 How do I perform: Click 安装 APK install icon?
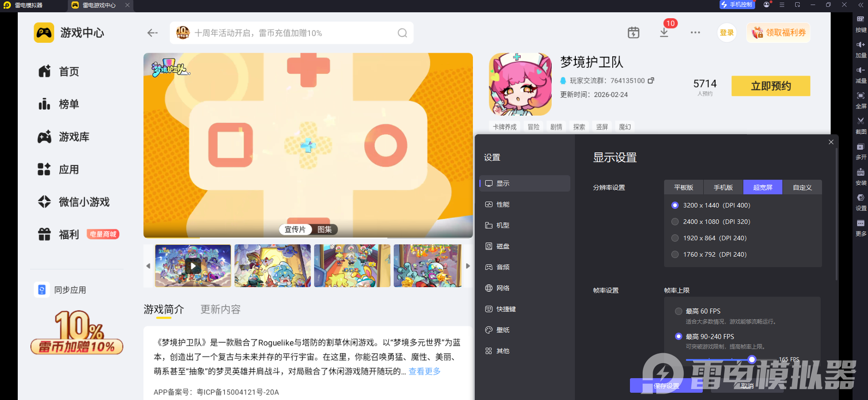tap(861, 177)
